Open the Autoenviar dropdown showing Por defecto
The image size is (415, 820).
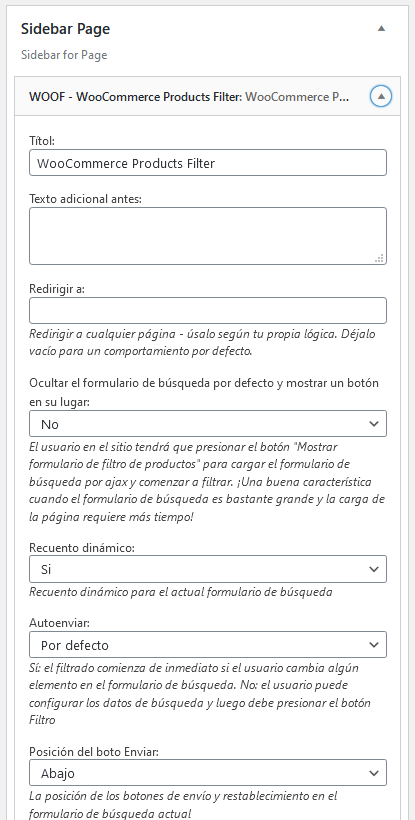click(x=208, y=644)
